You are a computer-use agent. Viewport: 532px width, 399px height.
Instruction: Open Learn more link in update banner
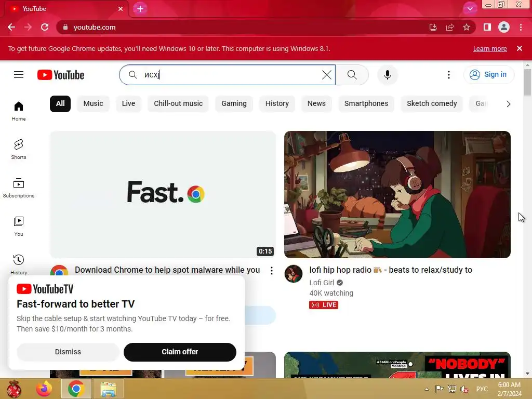tap(490, 48)
